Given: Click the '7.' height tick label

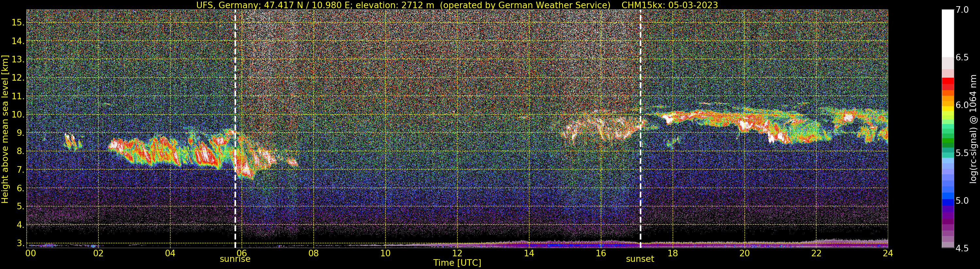Looking at the screenshot, I should coord(20,170).
